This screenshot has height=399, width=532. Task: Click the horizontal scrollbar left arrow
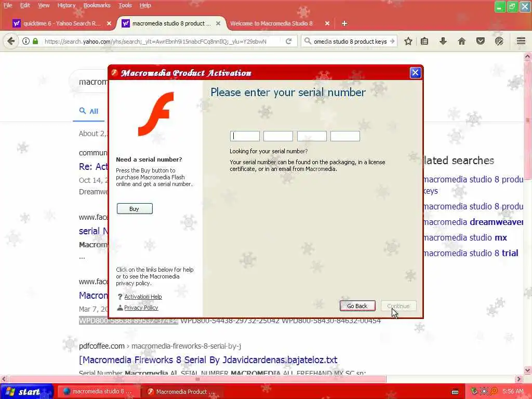(x=4, y=379)
